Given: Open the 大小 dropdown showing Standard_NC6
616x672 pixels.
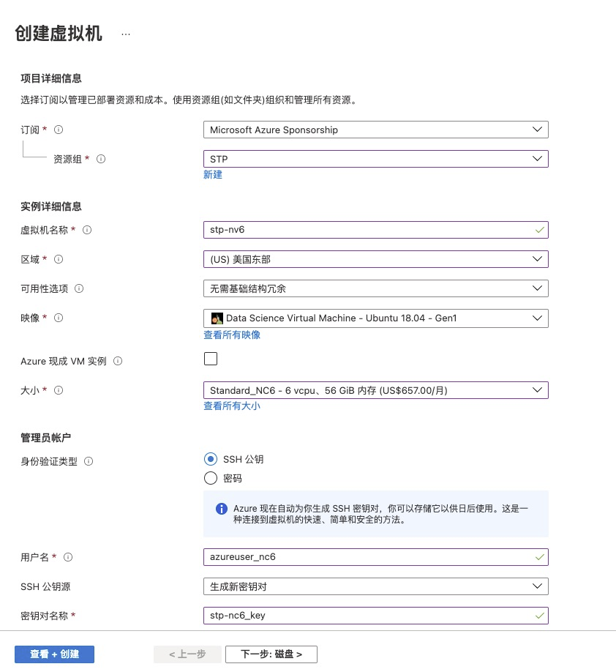Looking at the screenshot, I should click(x=376, y=390).
